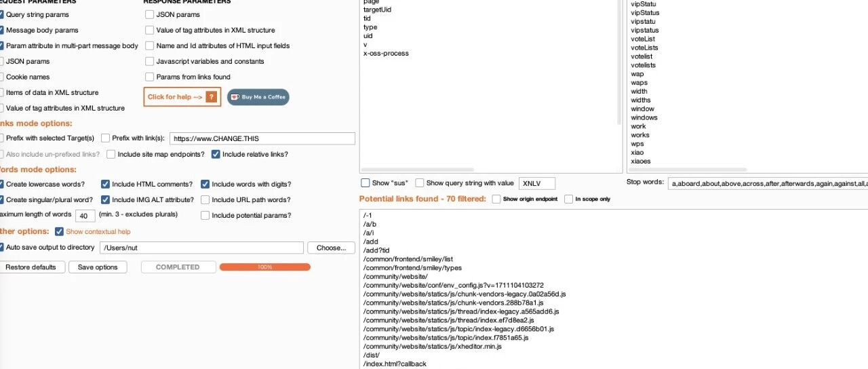
Task: Uncheck Include IMG ALT attribute option
Action: pos(105,199)
